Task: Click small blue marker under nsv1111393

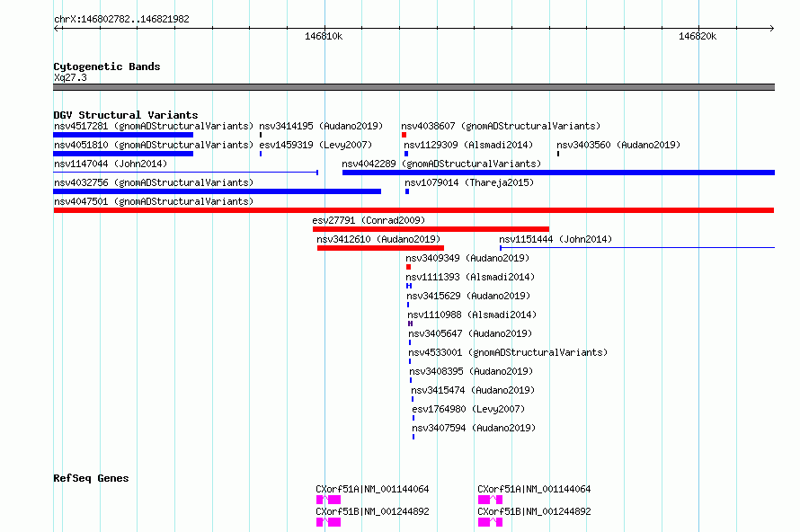Action: coord(409,286)
